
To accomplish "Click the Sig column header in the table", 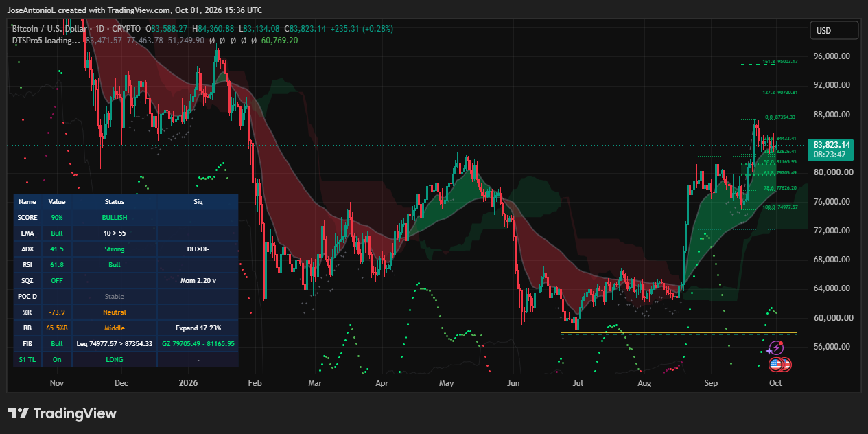I will tap(198, 202).
